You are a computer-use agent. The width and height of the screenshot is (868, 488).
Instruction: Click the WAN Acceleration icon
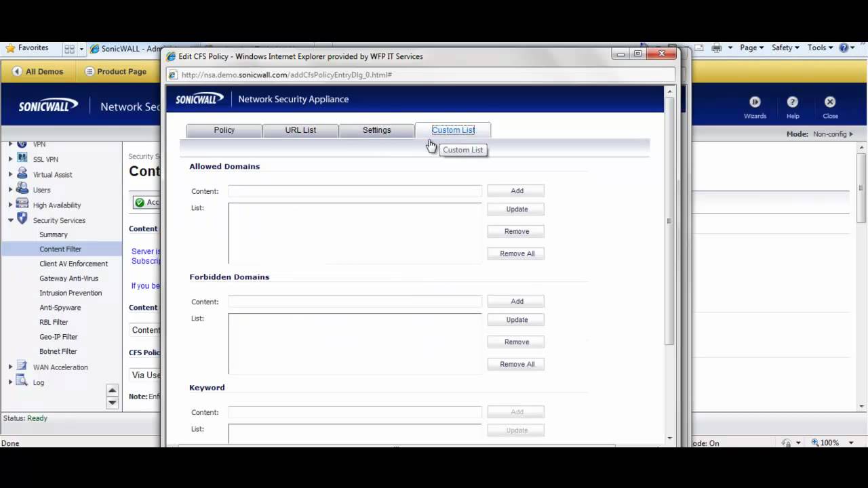22,367
